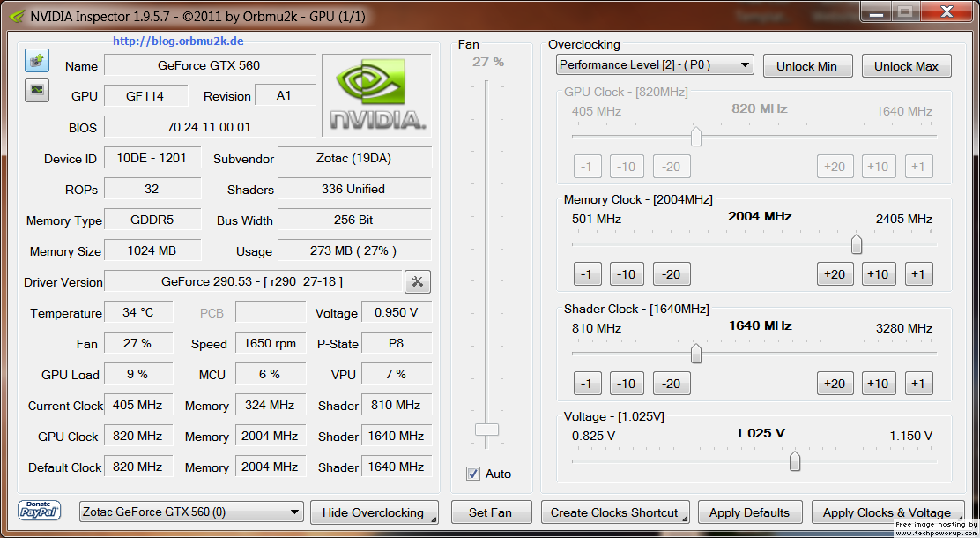Click the Bus Width value 256 Bit
This screenshot has height=538, width=980.
(354, 220)
